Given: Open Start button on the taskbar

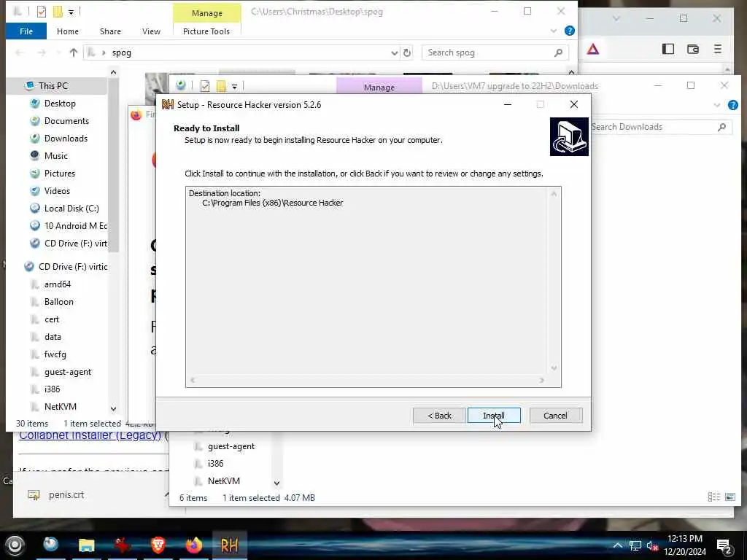Looking at the screenshot, I should (15, 545).
